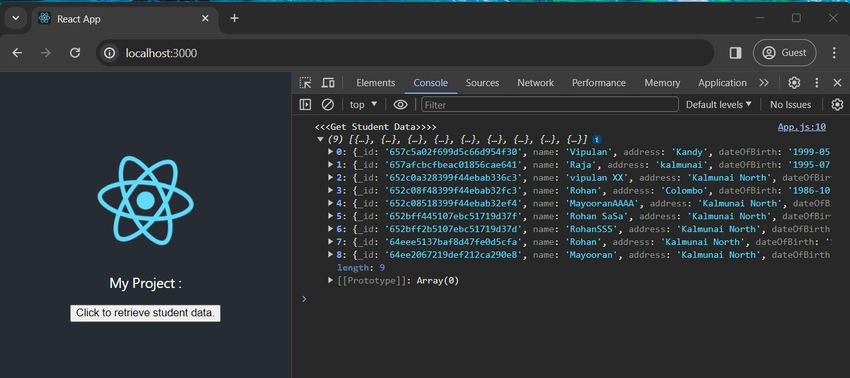Open DevTools settings gear icon
This screenshot has height=378, width=850.
point(794,83)
